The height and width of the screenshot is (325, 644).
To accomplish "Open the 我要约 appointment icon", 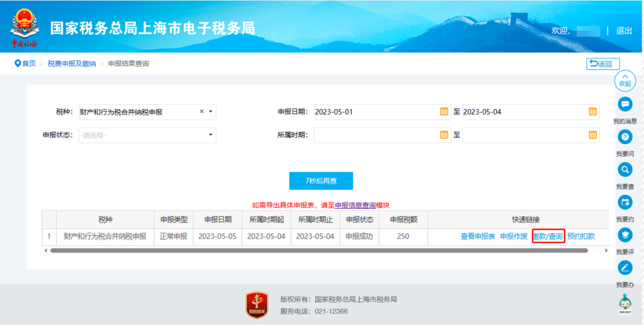I will pyautogui.click(x=625, y=202).
